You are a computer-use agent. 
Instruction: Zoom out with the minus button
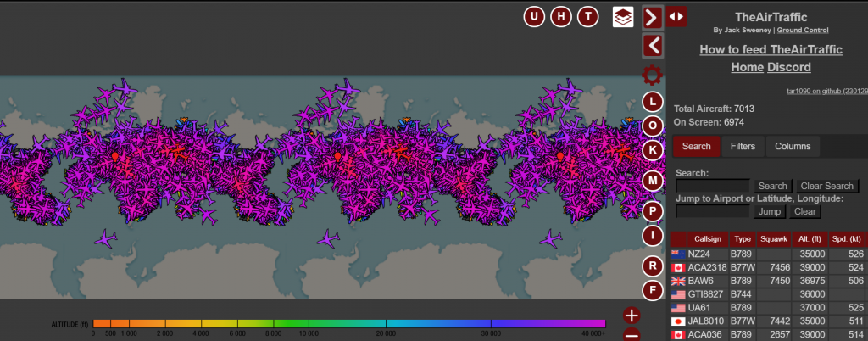(632, 334)
